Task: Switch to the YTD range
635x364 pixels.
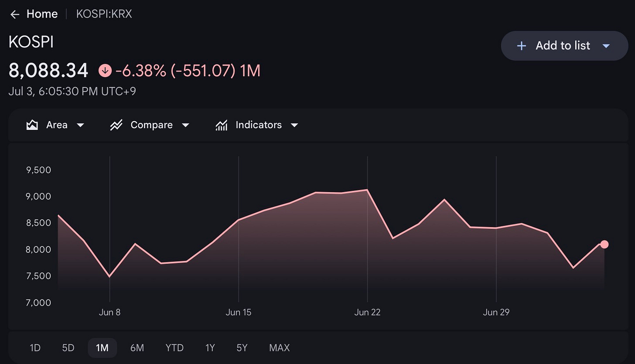Action: click(x=174, y=348)
